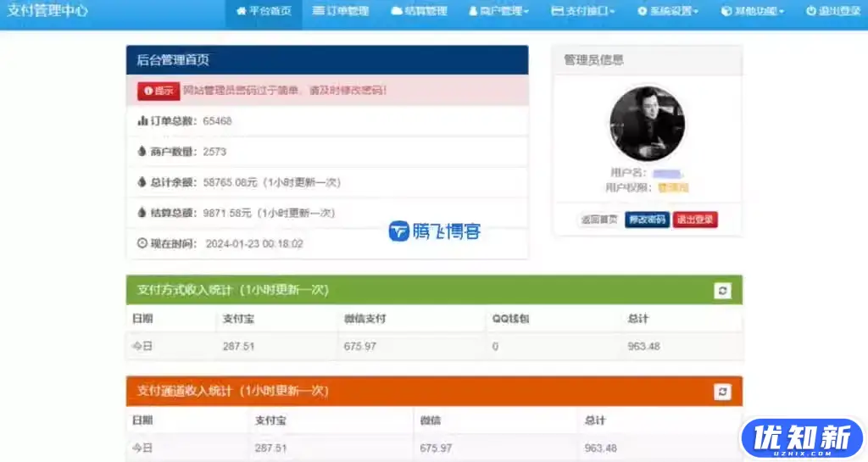Open 结算管理 in the top navbar
The width and height of the screenshot is (868, 462).
click(419, 12)
